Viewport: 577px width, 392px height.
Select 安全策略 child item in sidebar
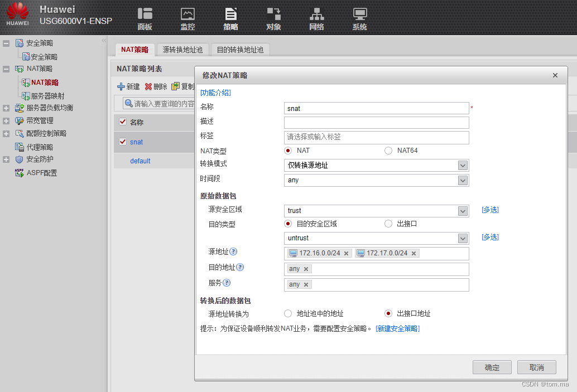44,57
